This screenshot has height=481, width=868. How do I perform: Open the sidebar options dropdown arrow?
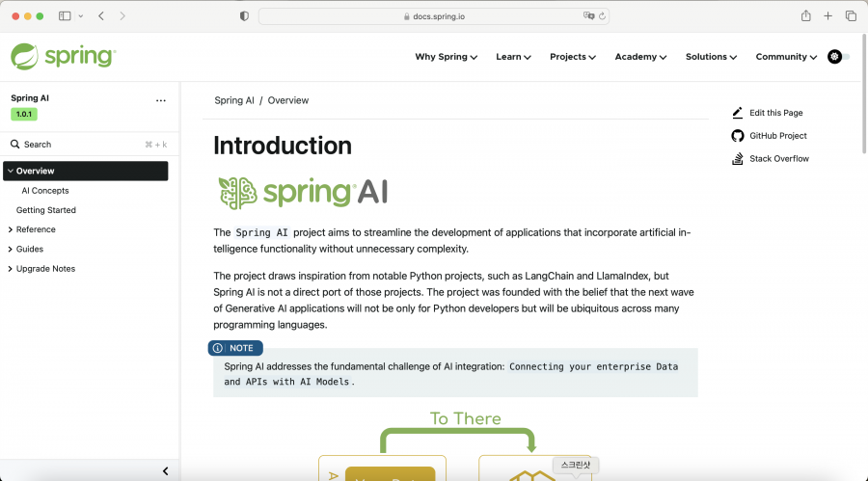pos(81,16)
